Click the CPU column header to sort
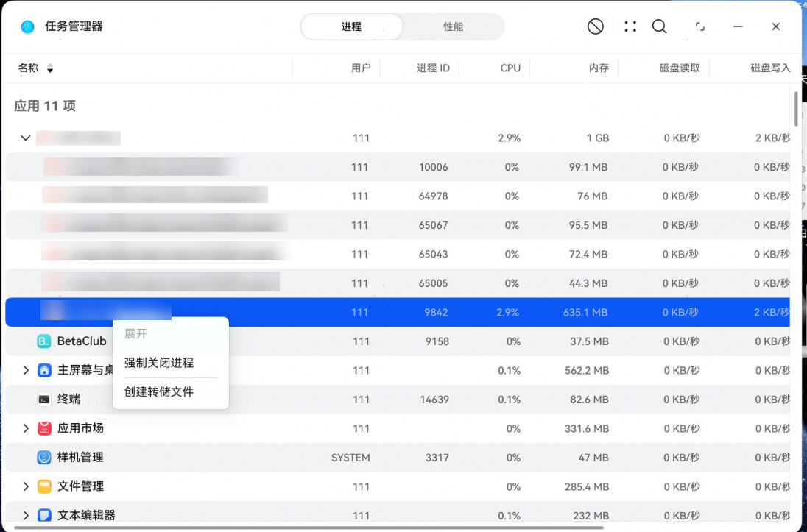 (x=510, y=68)
